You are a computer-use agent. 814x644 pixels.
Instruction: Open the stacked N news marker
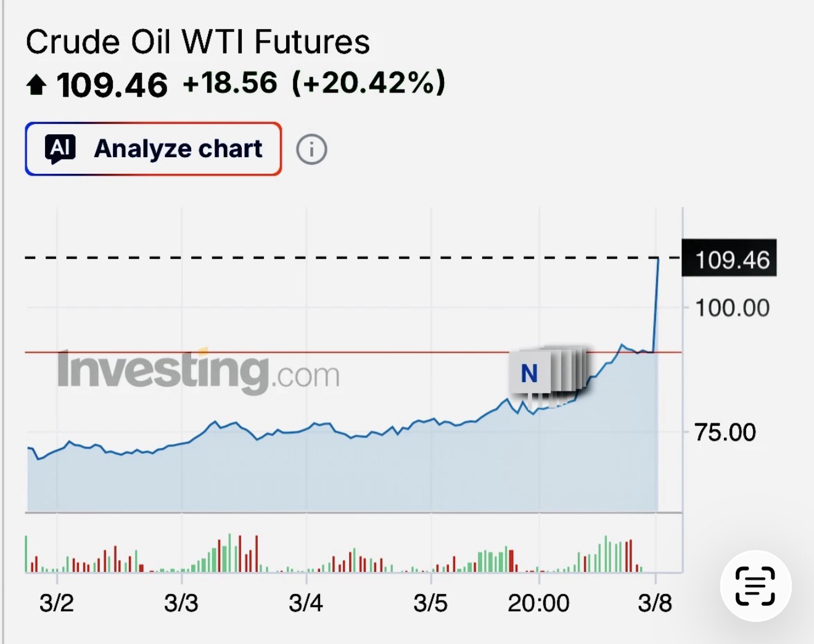click(530, 373)
